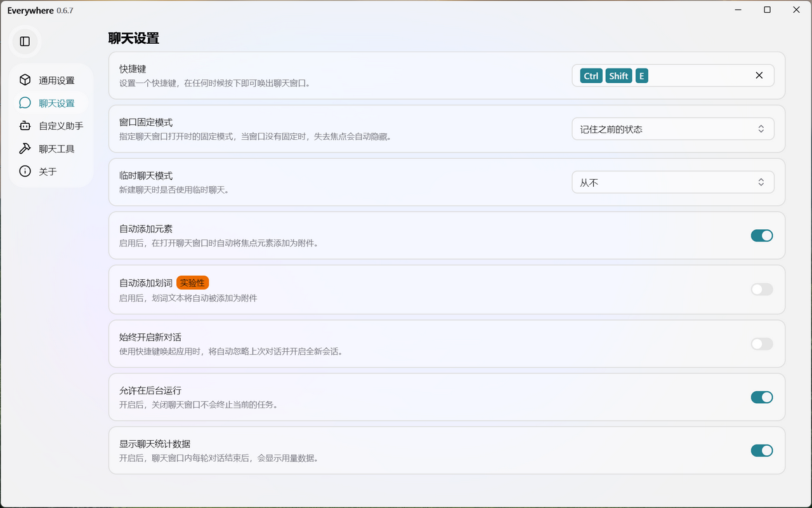Turn on 始终开启新对话 switch
Viewport: 812px width, 508px height.
tap(761, 344)
